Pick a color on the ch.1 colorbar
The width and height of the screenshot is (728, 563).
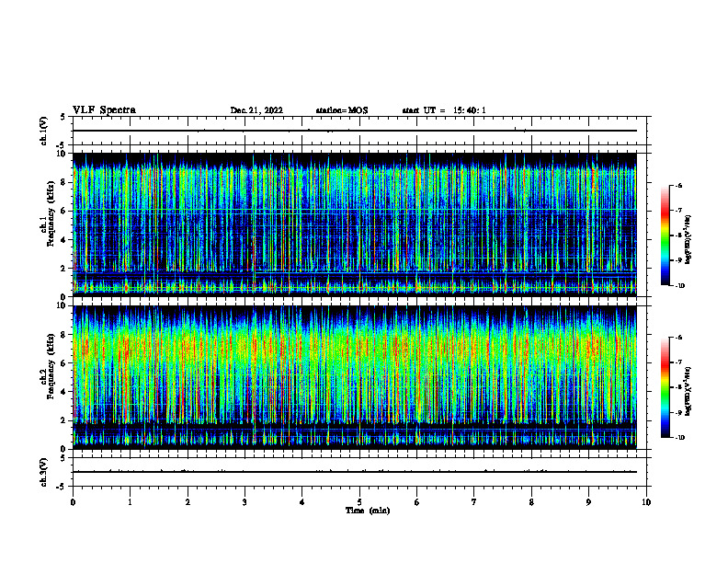[x=665, y=236]
